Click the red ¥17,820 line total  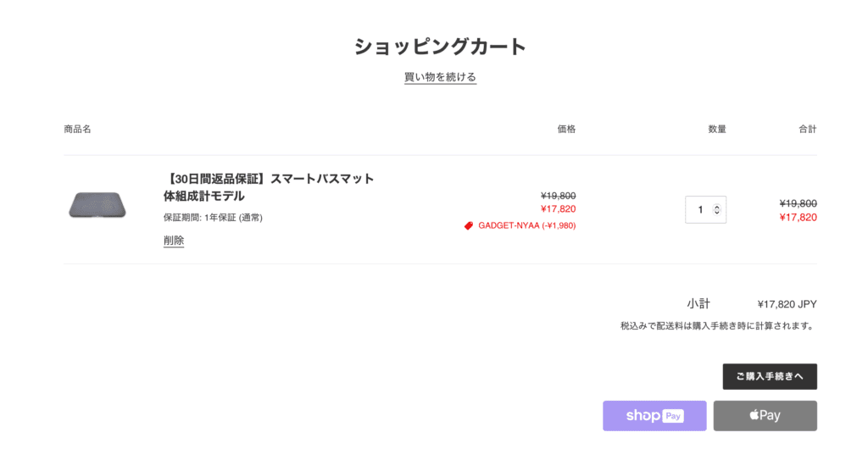pos(798,218)
